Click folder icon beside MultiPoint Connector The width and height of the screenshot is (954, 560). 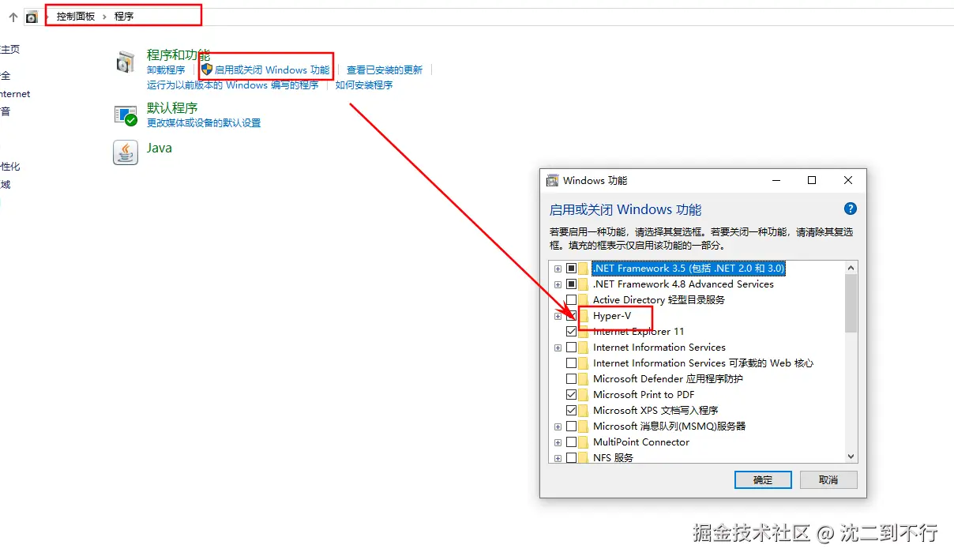coord(584,442)
